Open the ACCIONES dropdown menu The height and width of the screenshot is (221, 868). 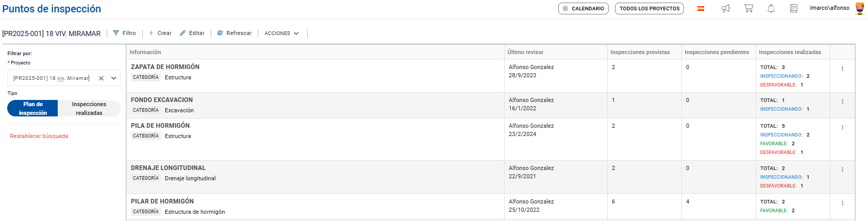point(281,33)
